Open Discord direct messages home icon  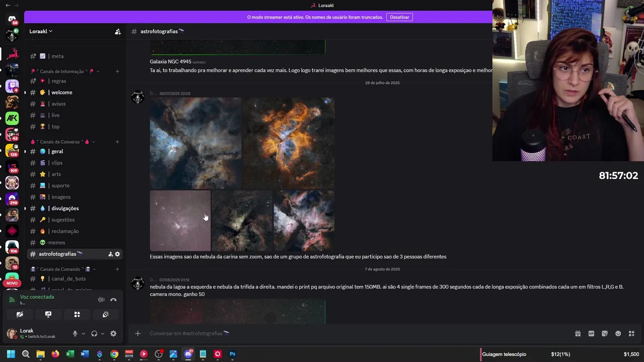(x=12, y=19)
